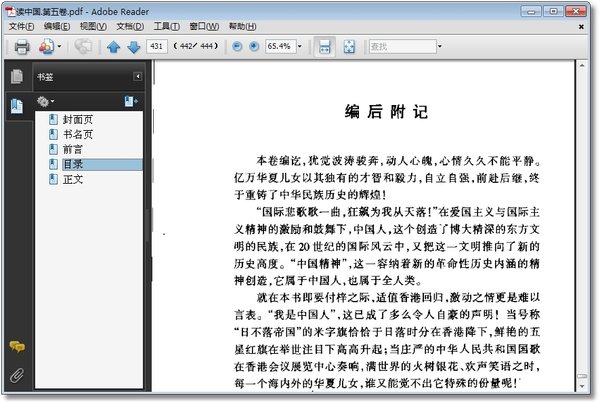The width and height of the screenshot is (600, 404).
Task: Go to previous page with up arrow
Action: [x=114, y=47]
